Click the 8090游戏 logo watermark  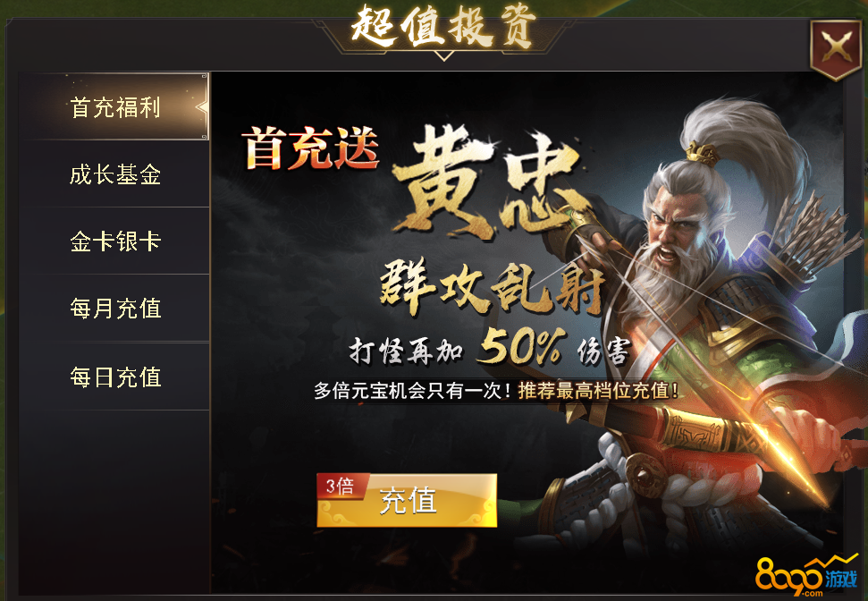coord(806,575)
